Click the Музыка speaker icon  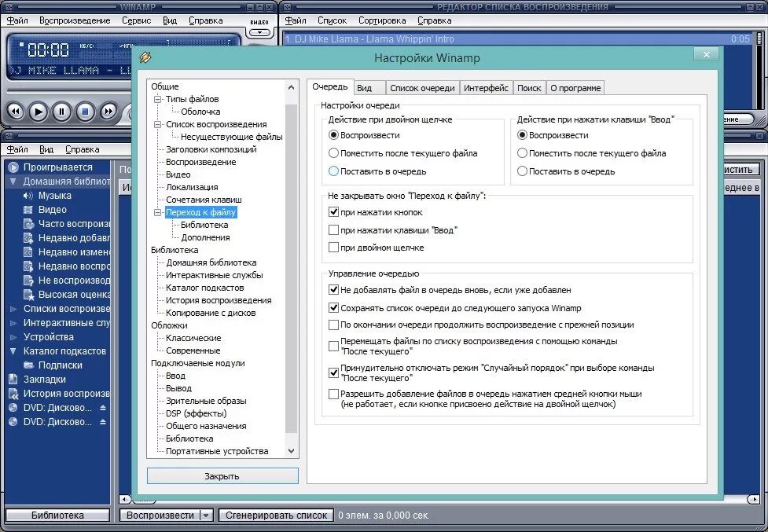coord(28,196)
